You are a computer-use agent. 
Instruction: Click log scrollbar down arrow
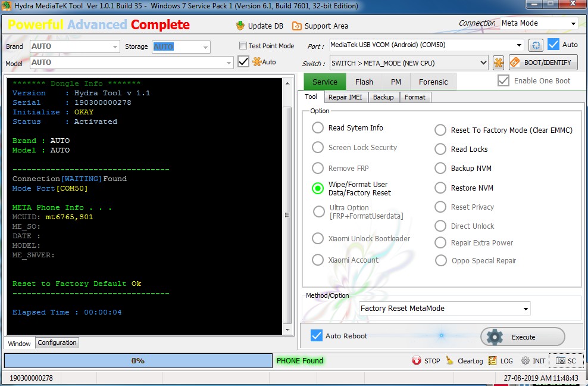tap(287, 329)
